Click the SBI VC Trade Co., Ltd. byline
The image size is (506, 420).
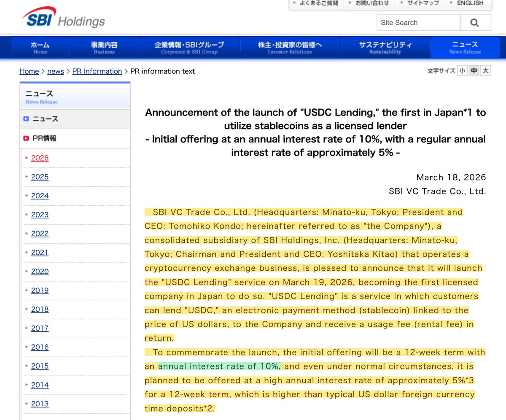coord(437,191)
